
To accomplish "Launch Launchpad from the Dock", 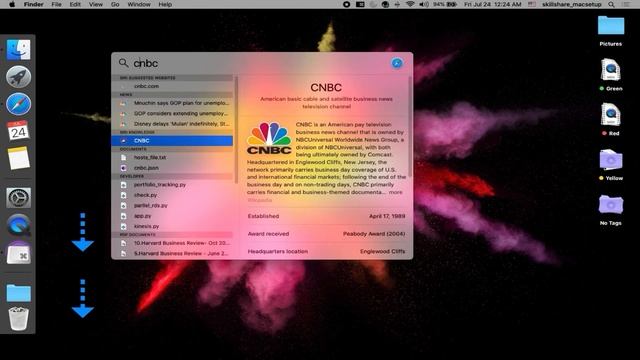I will pos(18,77).
